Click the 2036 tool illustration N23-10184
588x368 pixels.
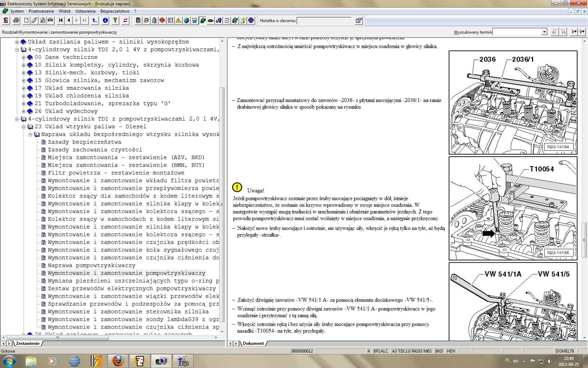(x=513, y=102)
